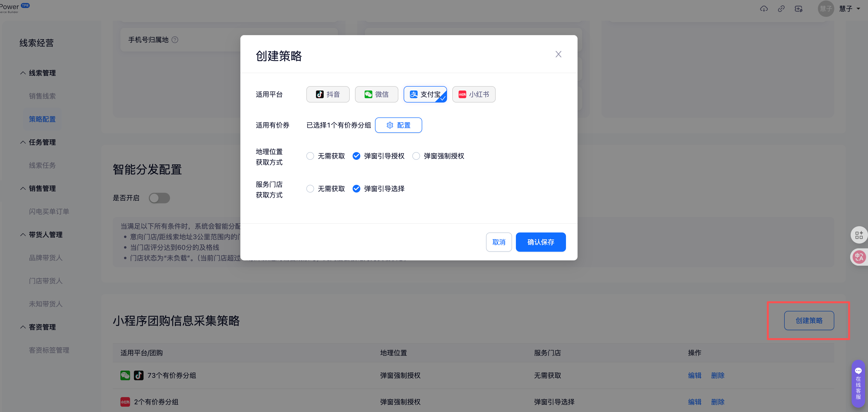
Task: Click the link icon in top bar
Action: (x=781, y=9)
